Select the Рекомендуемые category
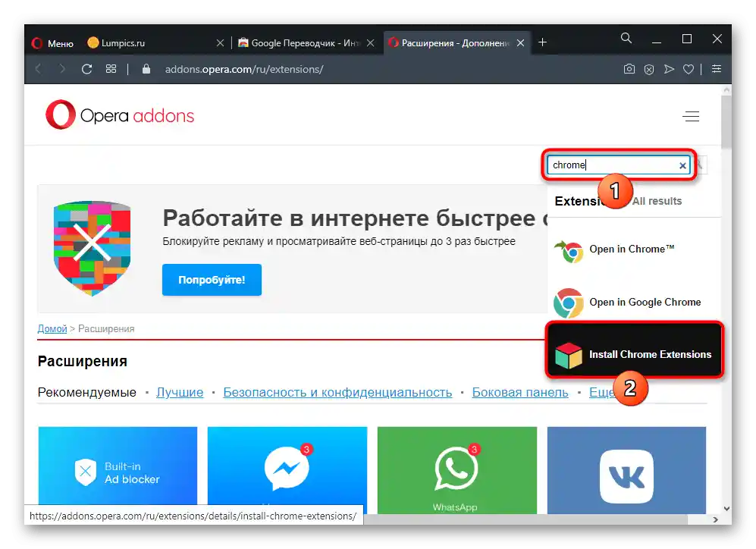756x549 pixels. [86, 392]
